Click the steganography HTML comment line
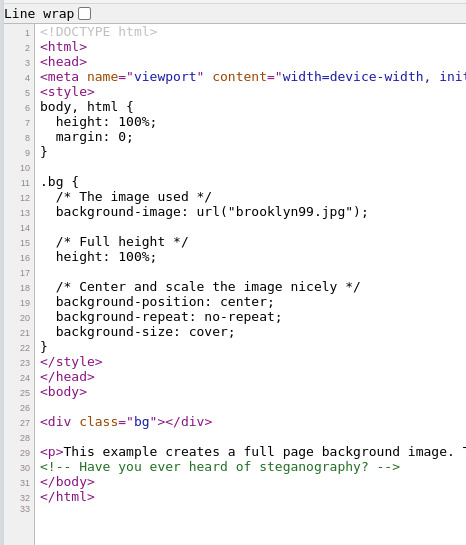The image size is (466, 545). coord(220,466)
